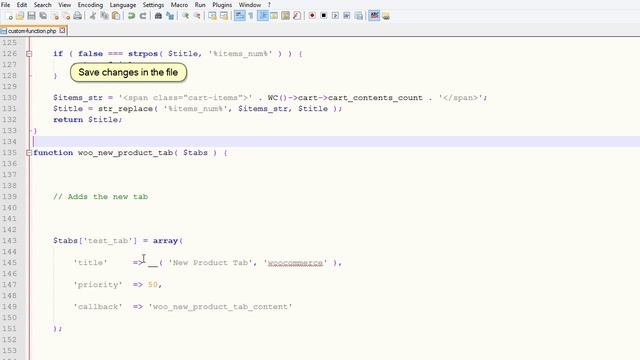The height and width of the screenshot is (360, 640).
Task: Click the number 50 after 'priority'
Action: (153, 285)
